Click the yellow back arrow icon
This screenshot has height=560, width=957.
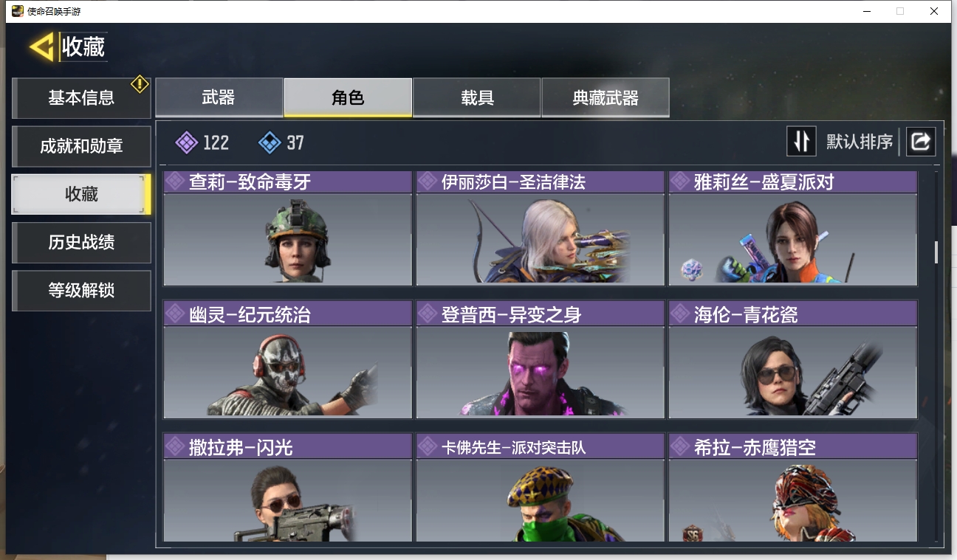(x=41, y=47)
